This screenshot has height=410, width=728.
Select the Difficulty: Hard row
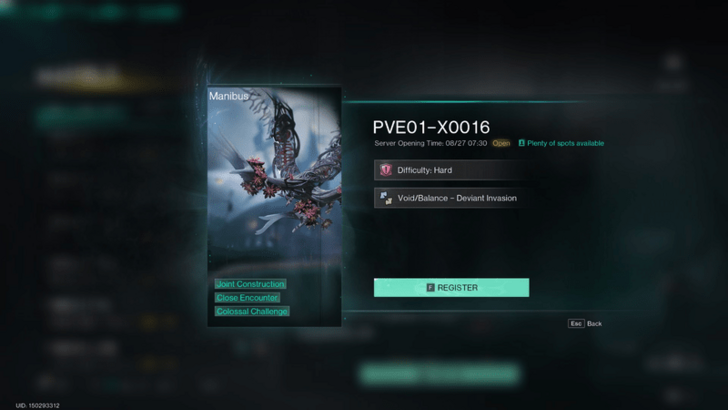(451, 170)
